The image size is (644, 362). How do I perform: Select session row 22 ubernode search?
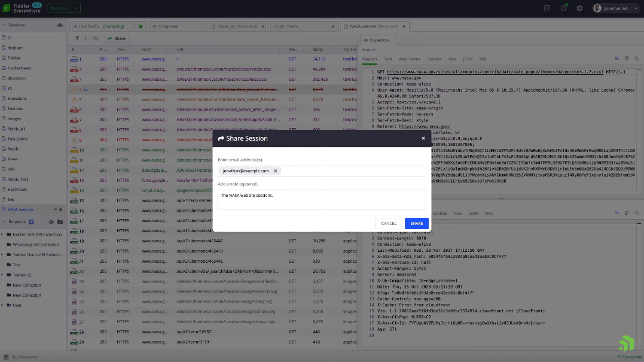(x=213, y=271)
